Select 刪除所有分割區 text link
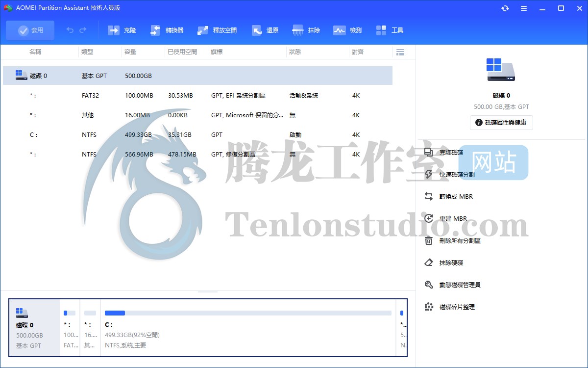The height and width of the screenshot is (368, 588). pos(460,241)
